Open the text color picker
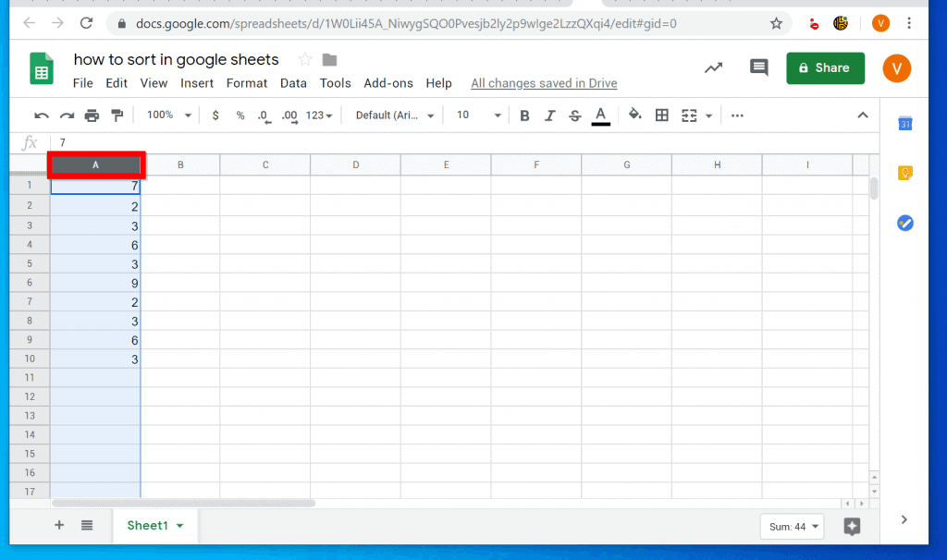The width and height of the screenshot is (947, 560). (600, 116)
